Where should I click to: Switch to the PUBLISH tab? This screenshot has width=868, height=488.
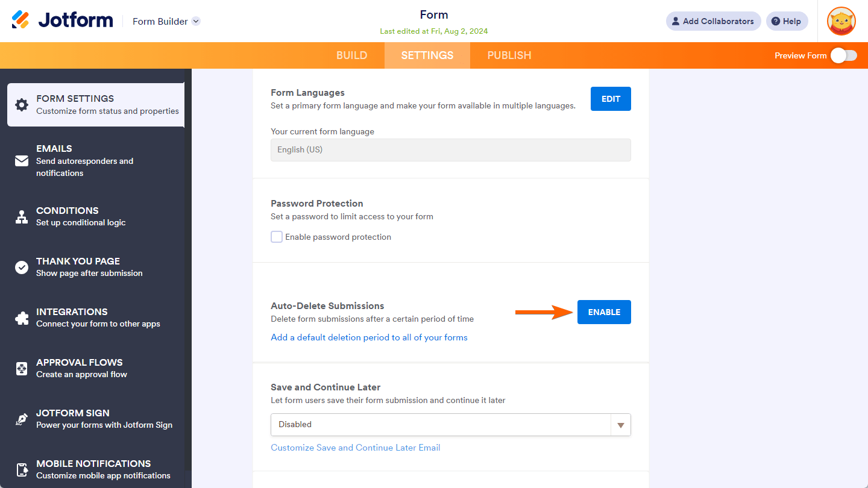(509, 55)
